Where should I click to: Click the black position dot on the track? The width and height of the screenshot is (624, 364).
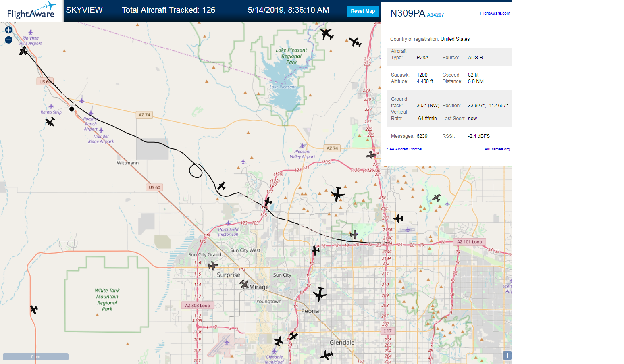point(72,109)
